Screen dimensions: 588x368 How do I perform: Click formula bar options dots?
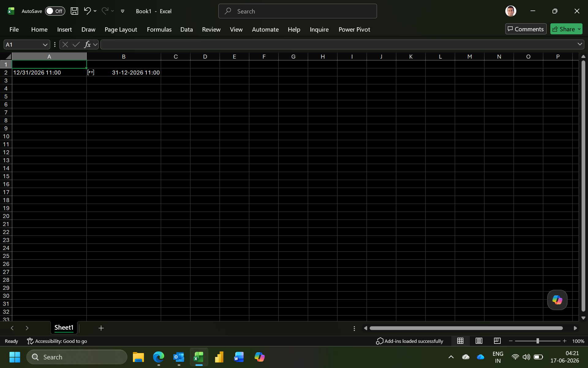[x=55, y=44]
